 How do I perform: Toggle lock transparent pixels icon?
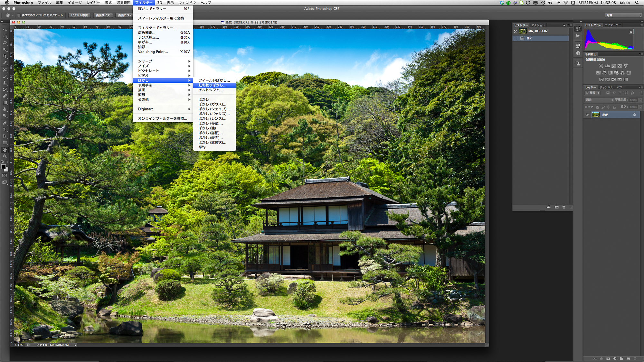[x=598, y=107]
